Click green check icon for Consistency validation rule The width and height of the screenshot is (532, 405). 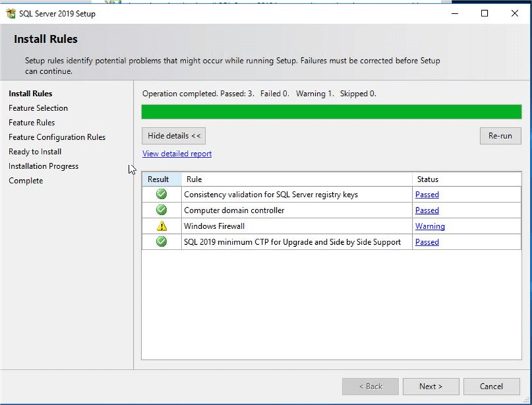(162, 194)
